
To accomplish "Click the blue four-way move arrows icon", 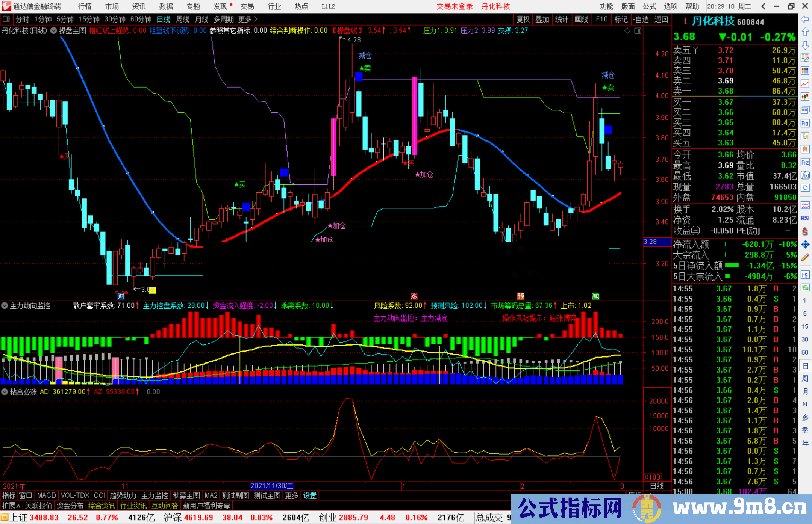I will click(805, 245).
